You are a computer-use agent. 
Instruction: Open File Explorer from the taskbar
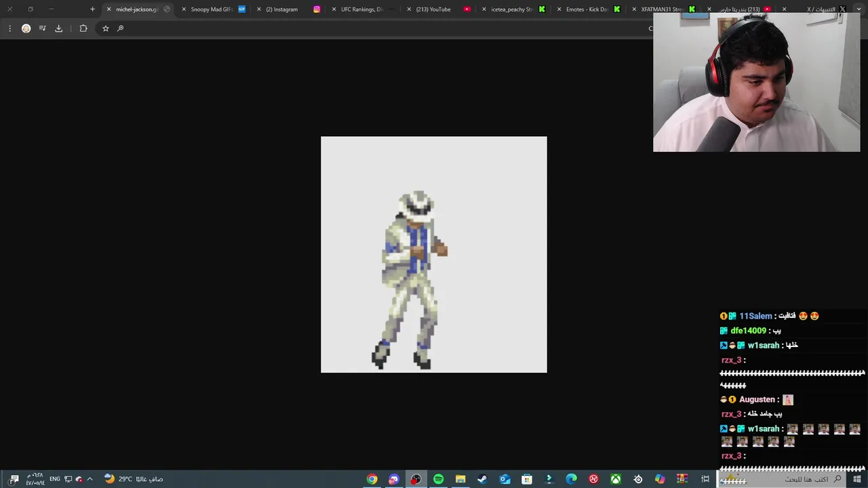click(460, 479)
